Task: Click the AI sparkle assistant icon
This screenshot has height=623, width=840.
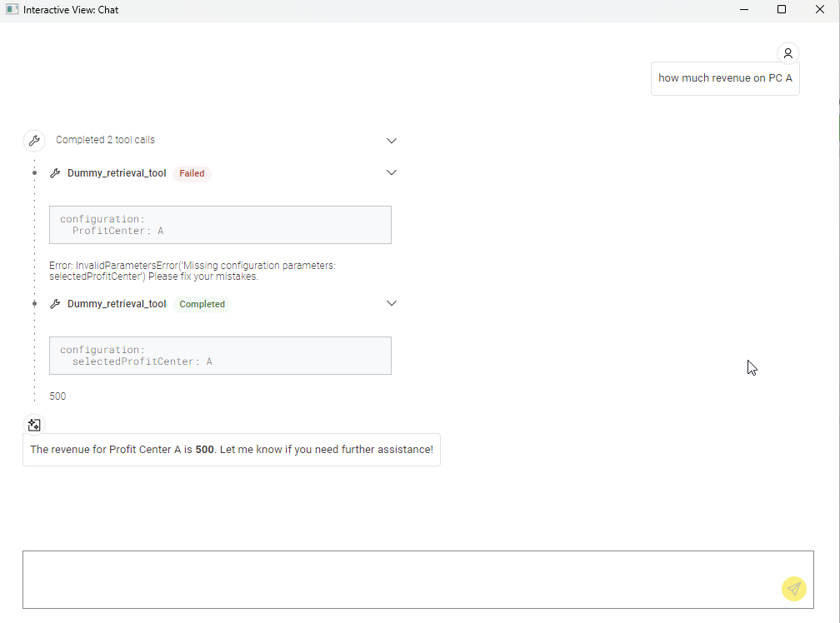Action: [34, 425]
